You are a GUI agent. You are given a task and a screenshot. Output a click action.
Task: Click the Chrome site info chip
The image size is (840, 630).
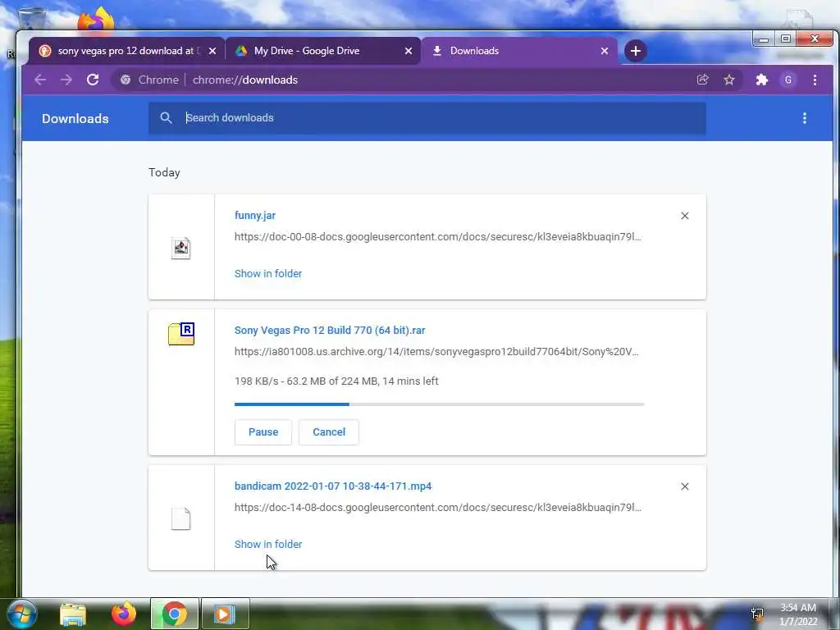click(x=149, y=80)
